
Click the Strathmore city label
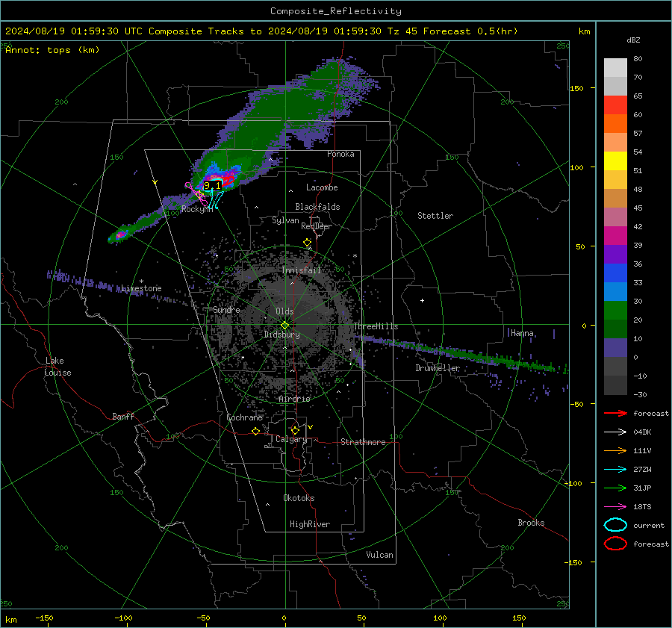(x=363, y=442)
